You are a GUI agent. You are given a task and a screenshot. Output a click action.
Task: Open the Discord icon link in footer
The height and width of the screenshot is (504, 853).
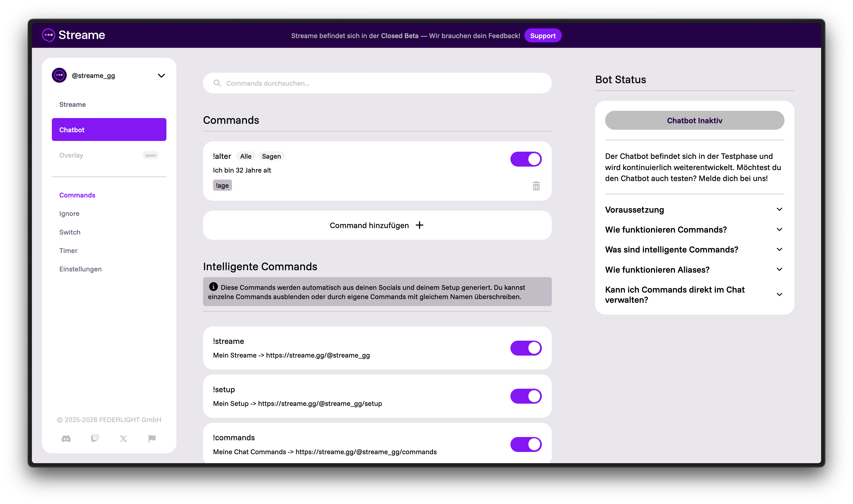[66, 439]
